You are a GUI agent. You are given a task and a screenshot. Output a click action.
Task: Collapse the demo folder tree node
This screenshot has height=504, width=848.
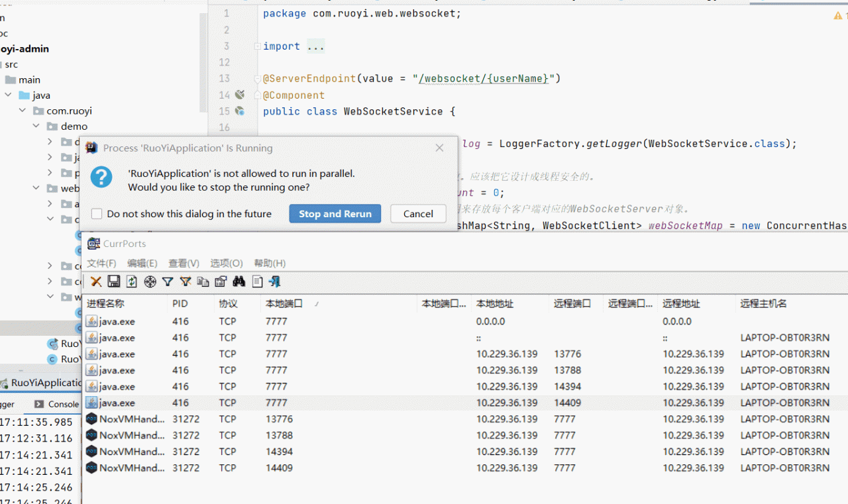click(x=37, y=126)
